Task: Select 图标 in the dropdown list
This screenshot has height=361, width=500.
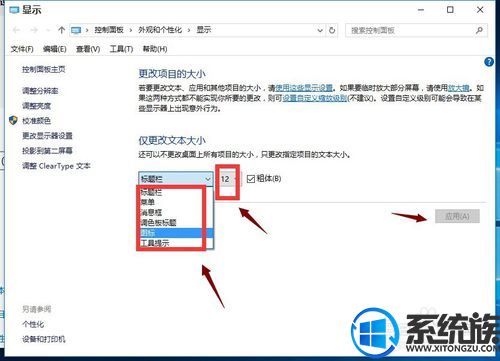Action: 175,233
